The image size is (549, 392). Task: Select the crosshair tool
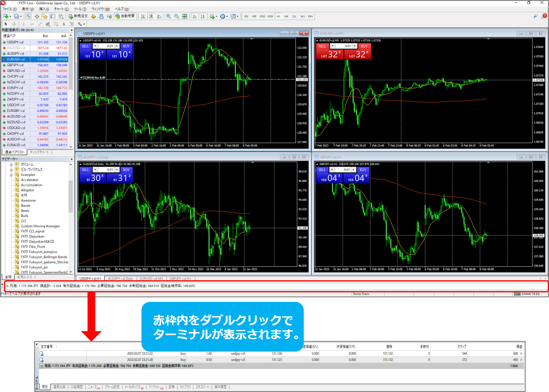(14, 24)
